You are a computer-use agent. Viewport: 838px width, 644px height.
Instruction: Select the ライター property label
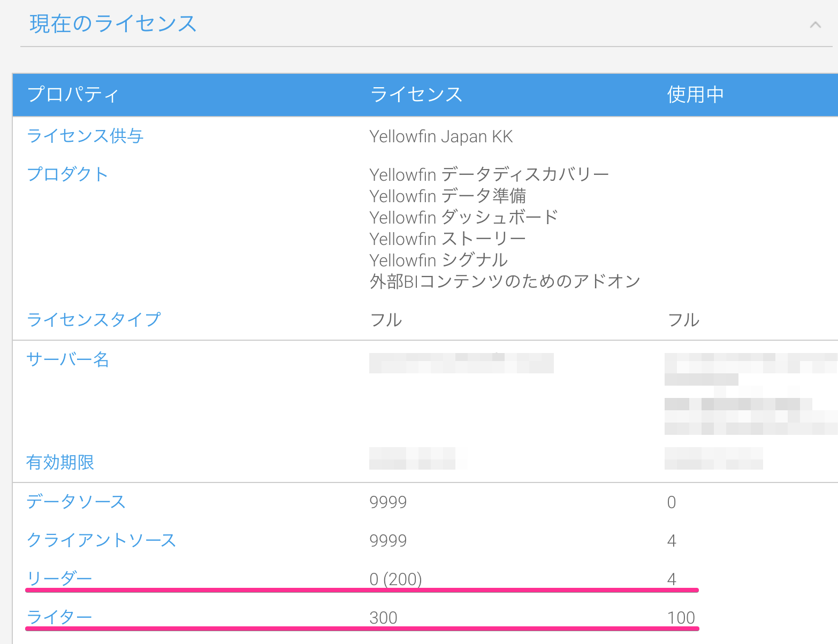(x=59, y=617)
